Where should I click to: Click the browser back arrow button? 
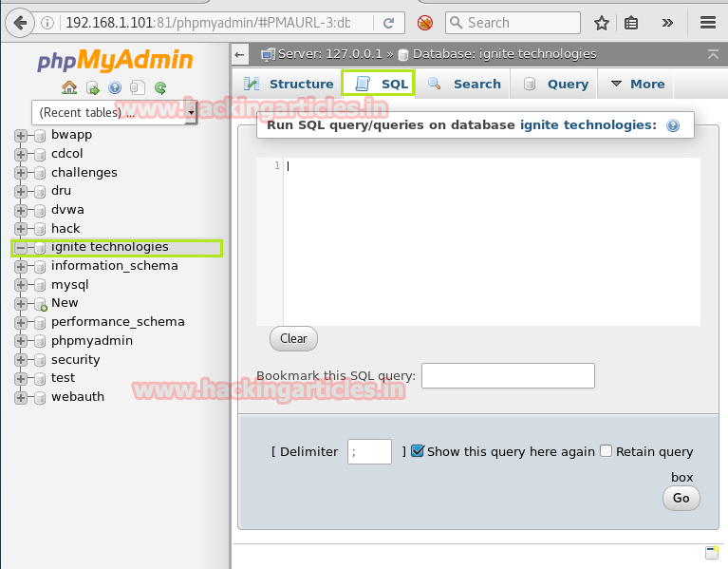point(20,22)
